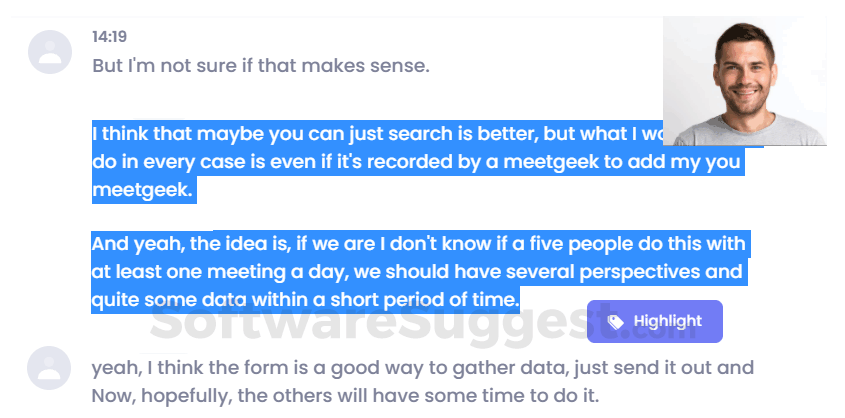Click the lone selected word "meetgeek." line

pos(142,189)
